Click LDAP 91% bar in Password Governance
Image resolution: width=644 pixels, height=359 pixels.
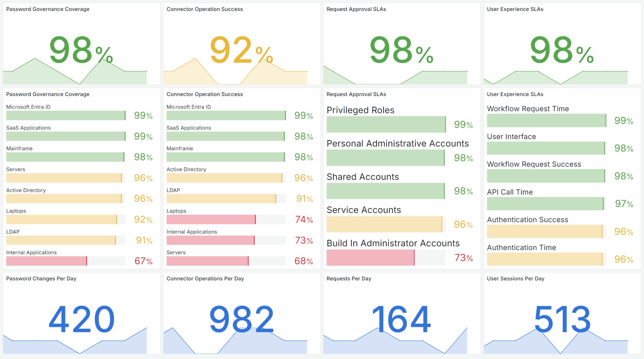pos(66,240)
